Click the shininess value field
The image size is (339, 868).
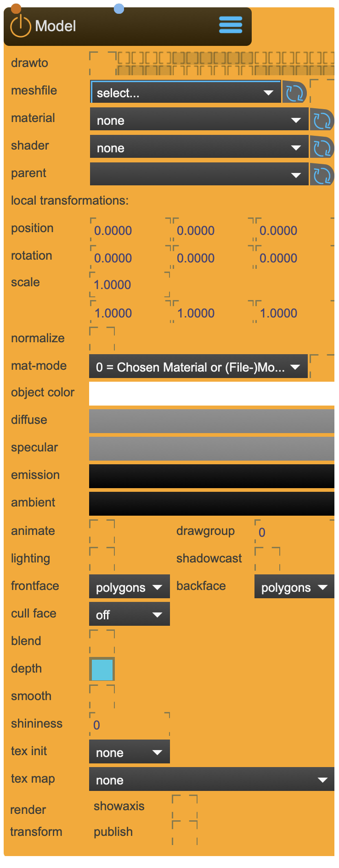(129, 725)
